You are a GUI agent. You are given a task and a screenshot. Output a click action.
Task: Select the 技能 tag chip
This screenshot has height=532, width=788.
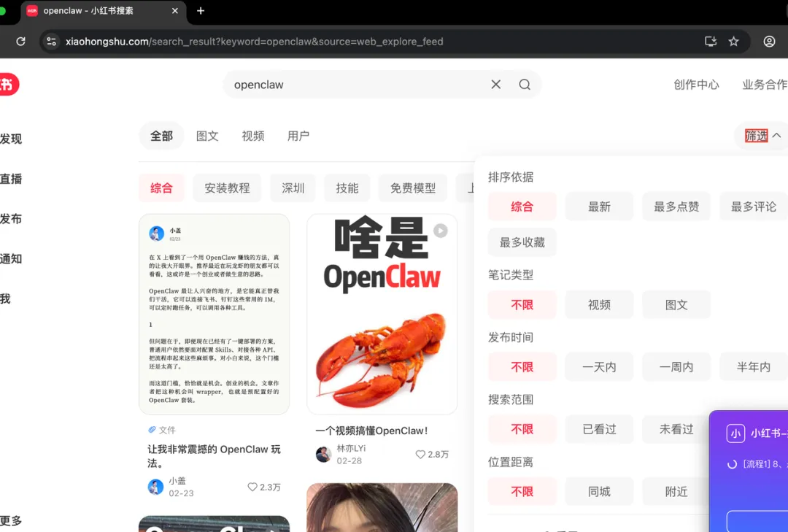point(347,188)
